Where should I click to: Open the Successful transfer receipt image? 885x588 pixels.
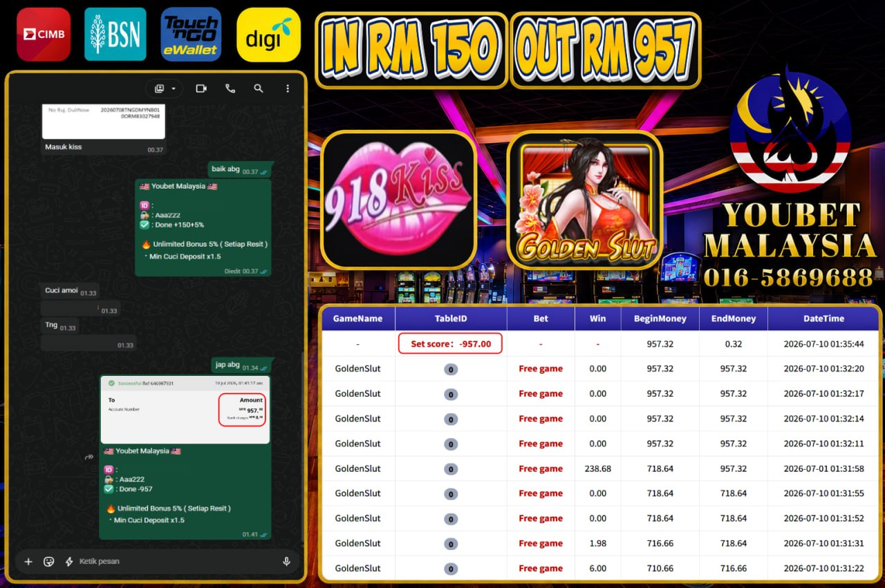(185, 410)
